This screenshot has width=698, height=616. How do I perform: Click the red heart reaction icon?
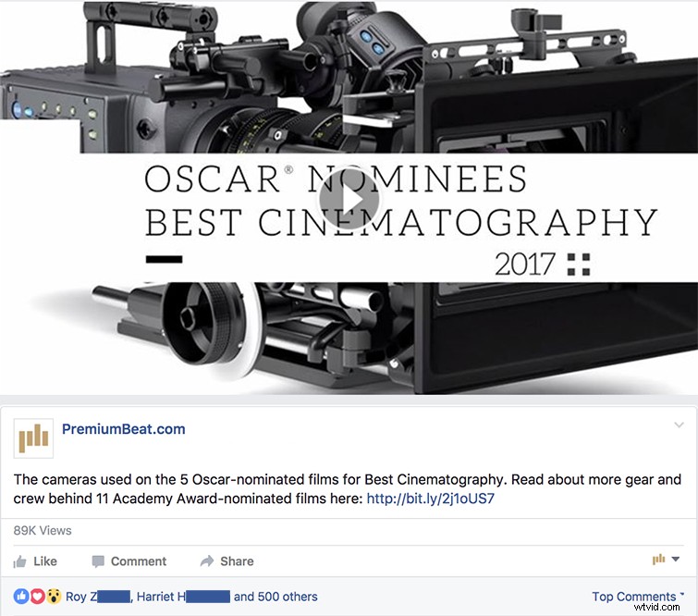(37, 596)
